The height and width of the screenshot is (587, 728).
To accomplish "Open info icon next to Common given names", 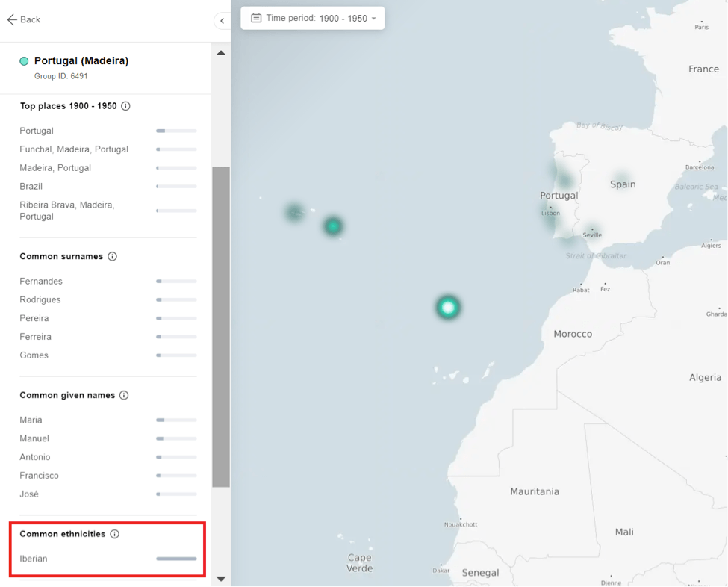I will point(124,395).
